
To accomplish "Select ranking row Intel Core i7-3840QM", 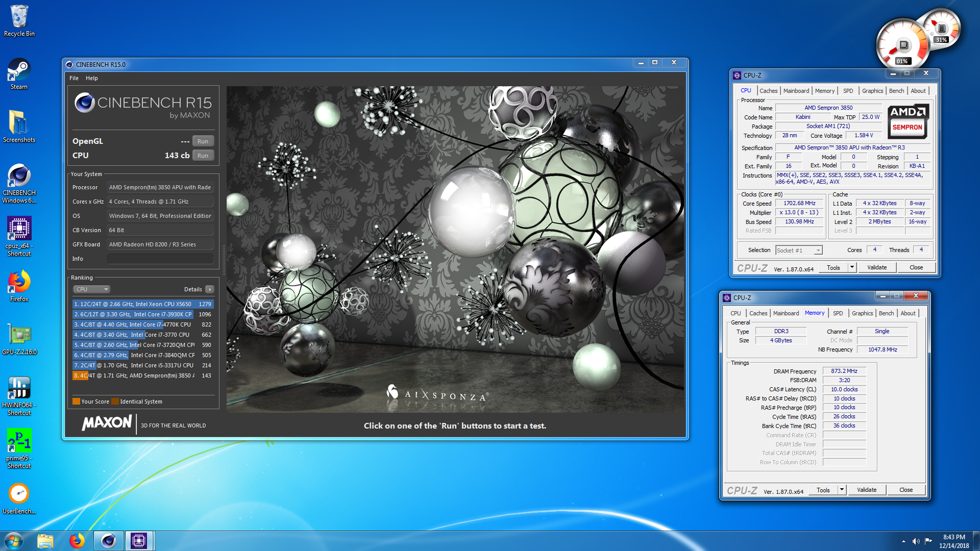I will point(143,355).
